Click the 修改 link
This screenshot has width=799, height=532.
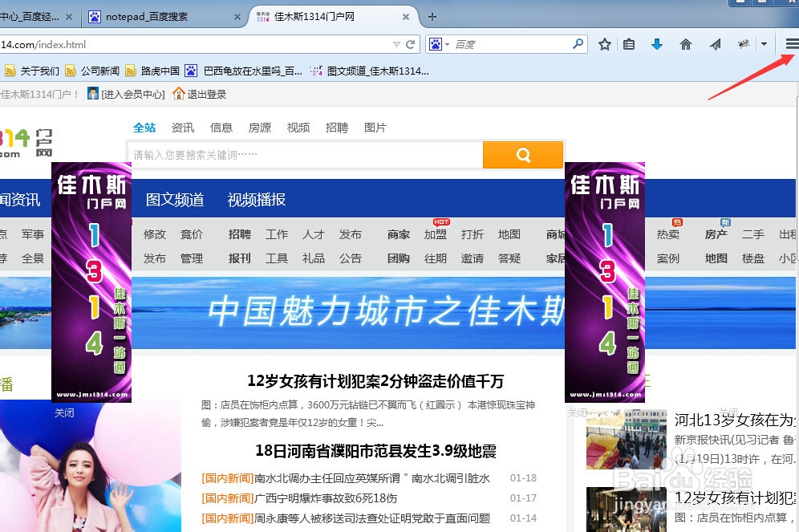(x=154, y=234)
